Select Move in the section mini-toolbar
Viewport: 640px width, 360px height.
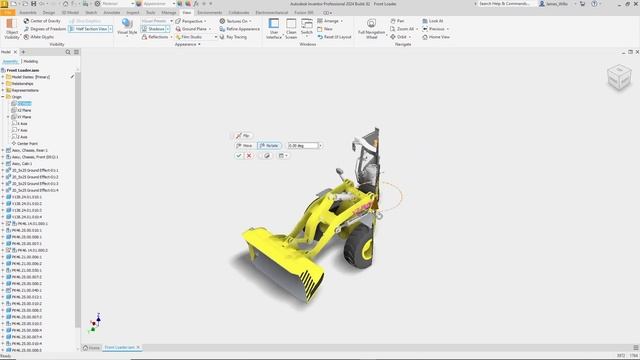244,146
